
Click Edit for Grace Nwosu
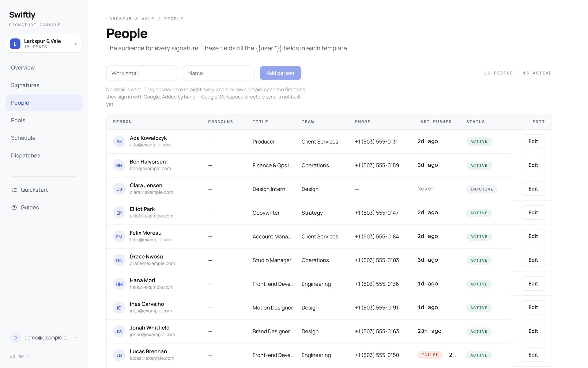pyautogui.click(x=533, y=260)
